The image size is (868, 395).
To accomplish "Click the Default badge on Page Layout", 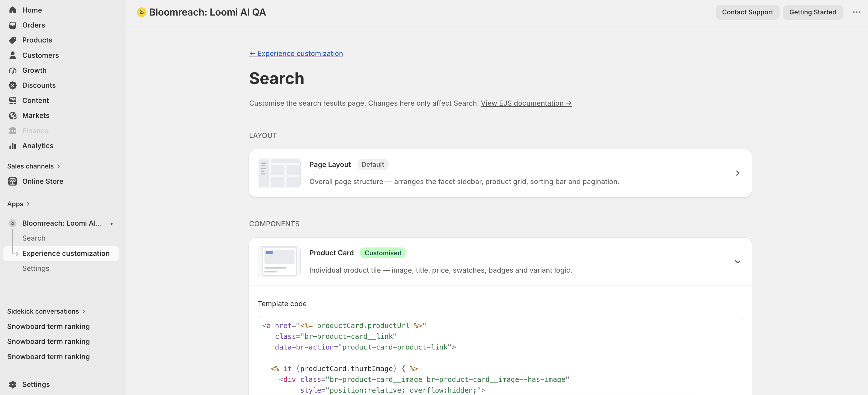I will [x=373, y=164].
